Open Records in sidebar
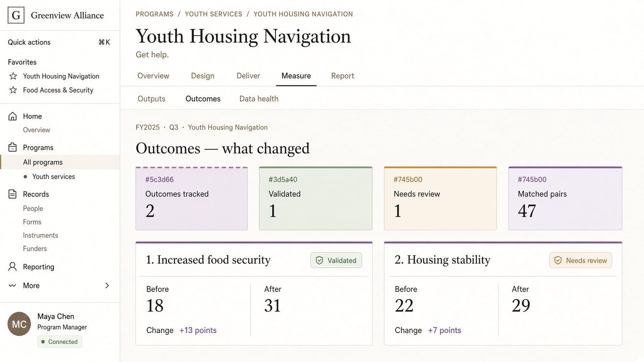Viewport: 644px width, 362px height. coord(36,194)
